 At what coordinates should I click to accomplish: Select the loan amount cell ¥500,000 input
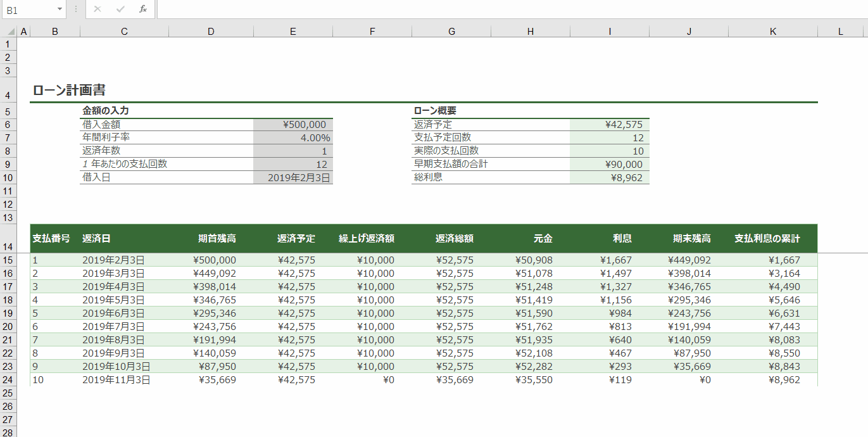(293, 125)
